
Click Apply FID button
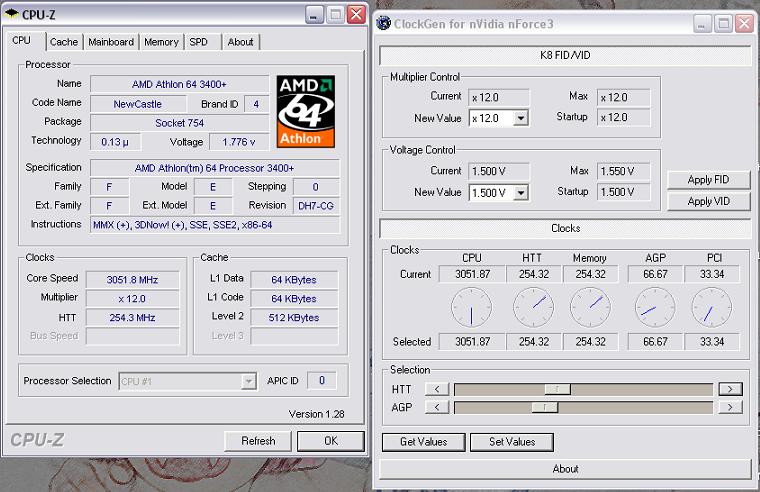708,180
